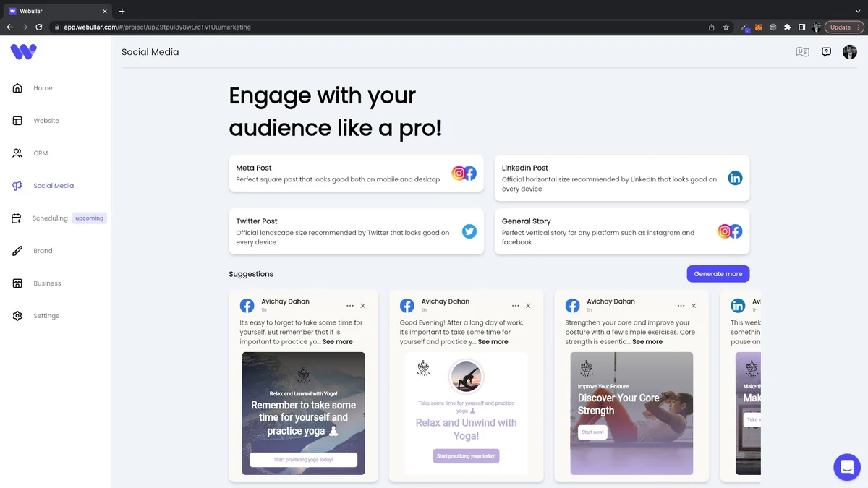Open the CRM contacts icon
This screenshot has height=488, width=868.
(17, 153)
